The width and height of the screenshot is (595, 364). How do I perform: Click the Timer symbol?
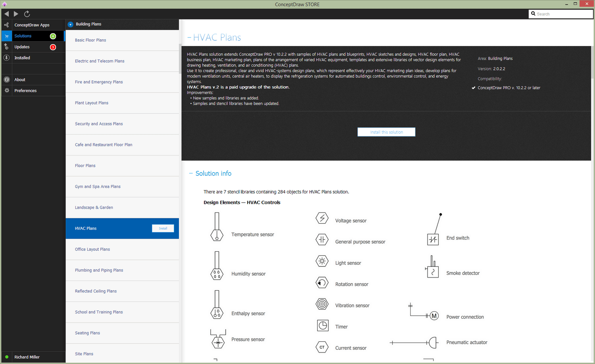[322, 326]
